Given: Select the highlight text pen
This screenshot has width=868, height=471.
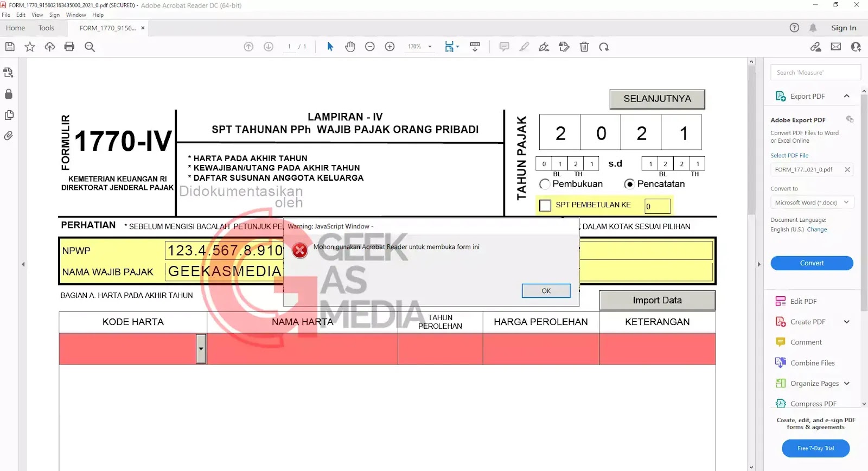Looking at the screenshot, I should pyautogui.click(x=524, y=47).
